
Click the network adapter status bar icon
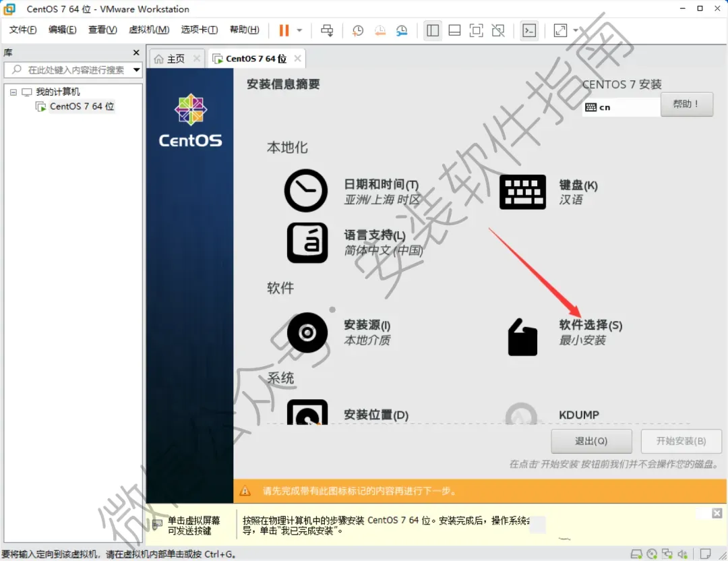tap(667, 554)
